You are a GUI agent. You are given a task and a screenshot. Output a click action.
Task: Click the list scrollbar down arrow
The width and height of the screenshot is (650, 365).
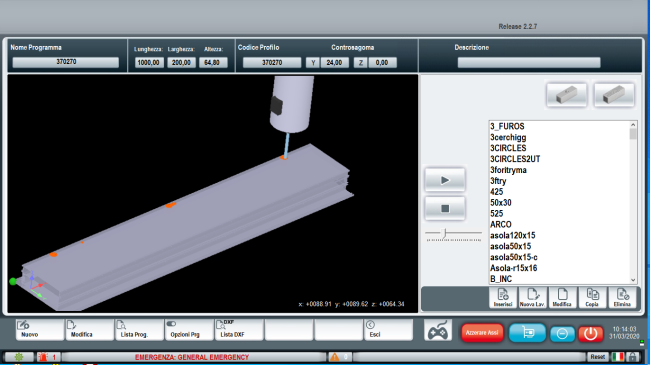pyautogui.click(x=633, y=280)
